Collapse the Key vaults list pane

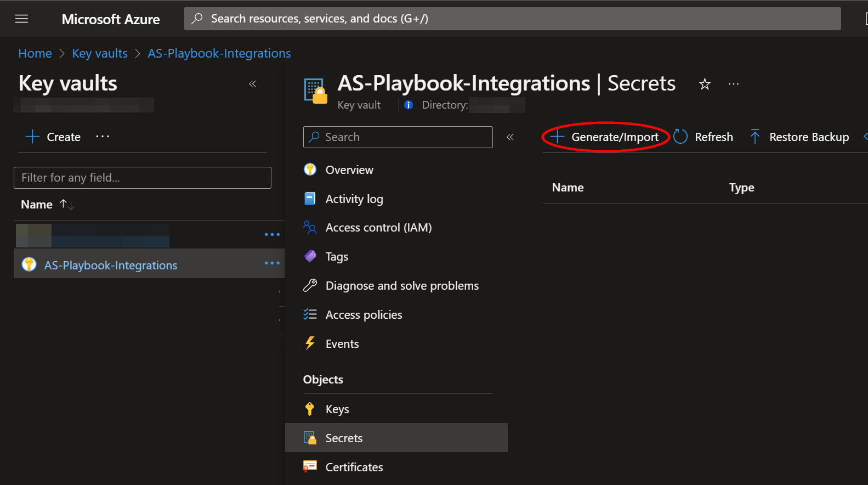click(x=253, y=84)
